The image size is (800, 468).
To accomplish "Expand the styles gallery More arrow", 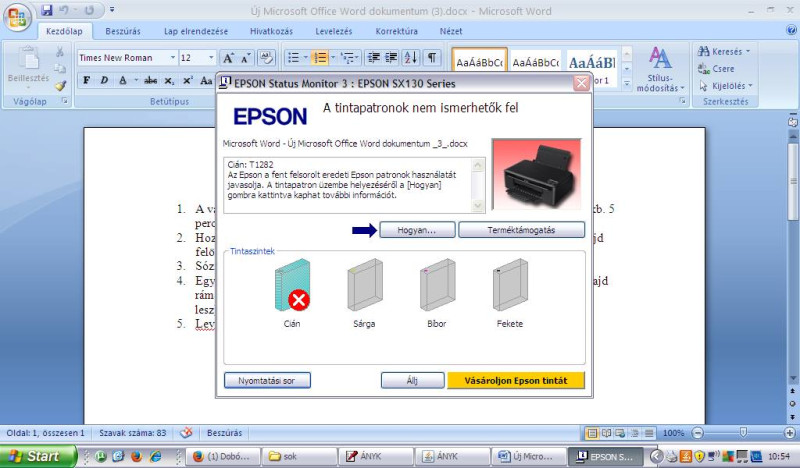I will (x=627, y=83).
